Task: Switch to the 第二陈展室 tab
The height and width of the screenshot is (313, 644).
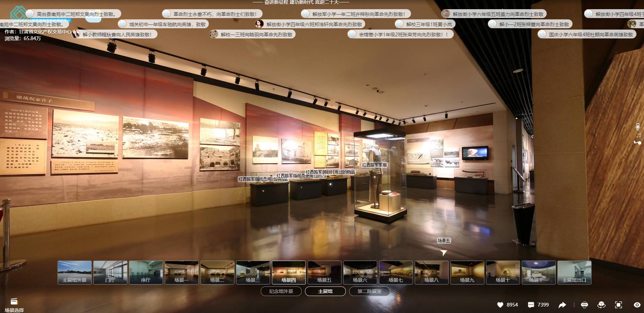Action: pos(370,291)
